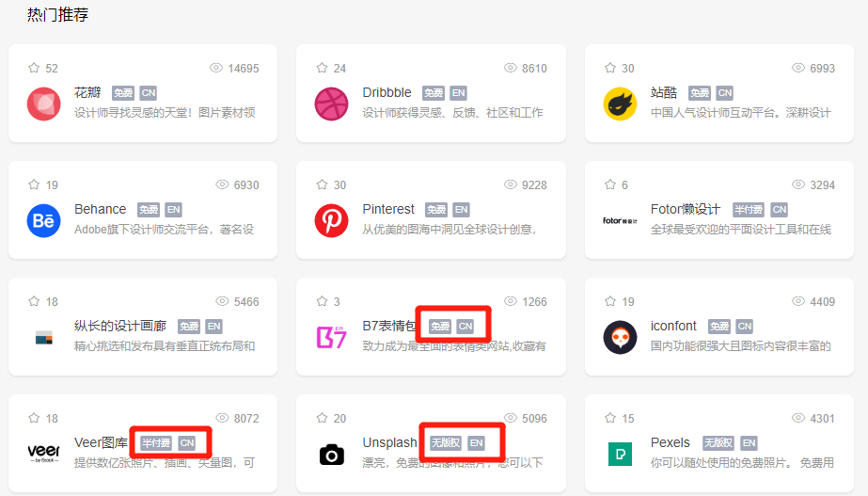Click the 热门推荐 section heading
868x496 pixels.
[x=57, y=14]
